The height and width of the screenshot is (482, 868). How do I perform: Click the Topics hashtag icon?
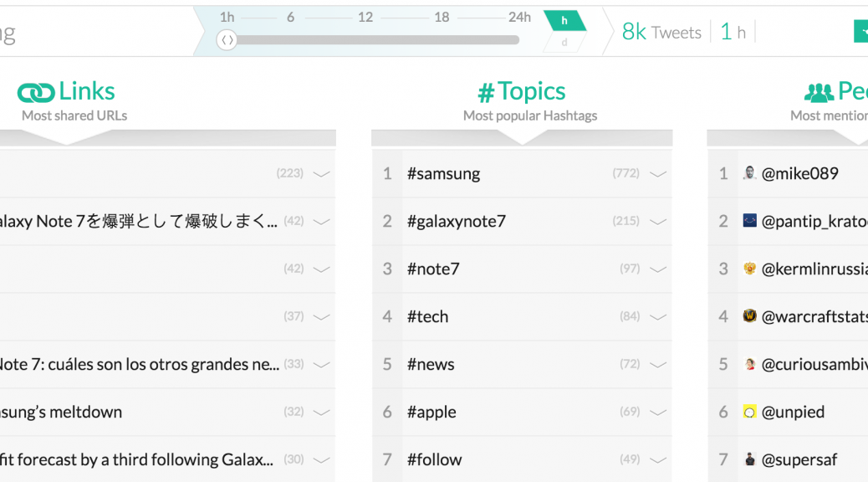point(486,93)
